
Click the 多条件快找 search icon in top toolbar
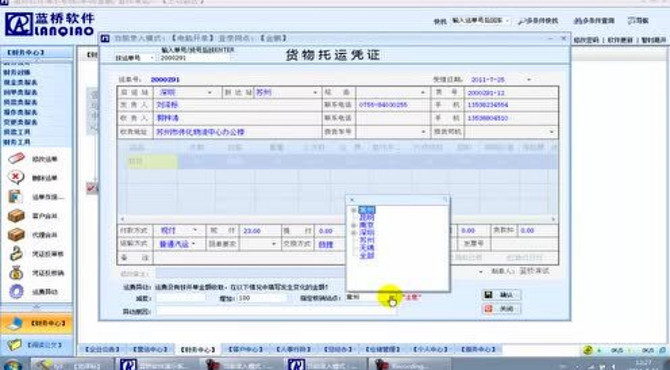click(x=522, y=21)
